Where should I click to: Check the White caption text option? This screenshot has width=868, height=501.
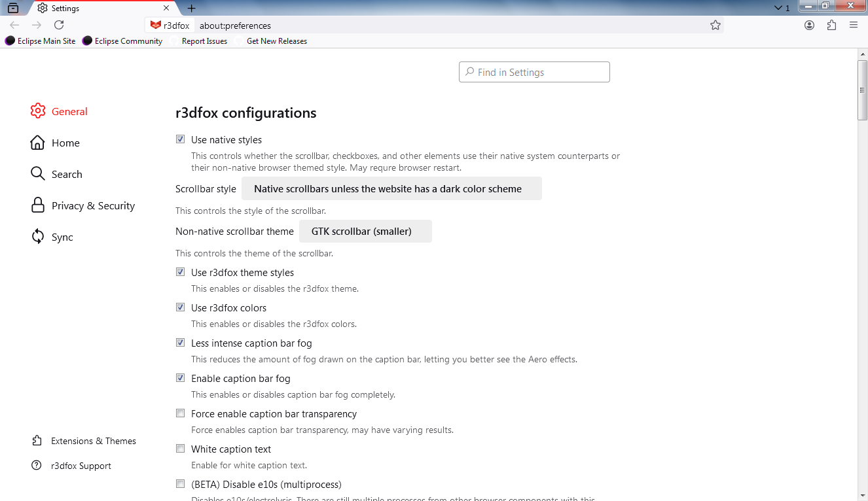pos(181,449)
